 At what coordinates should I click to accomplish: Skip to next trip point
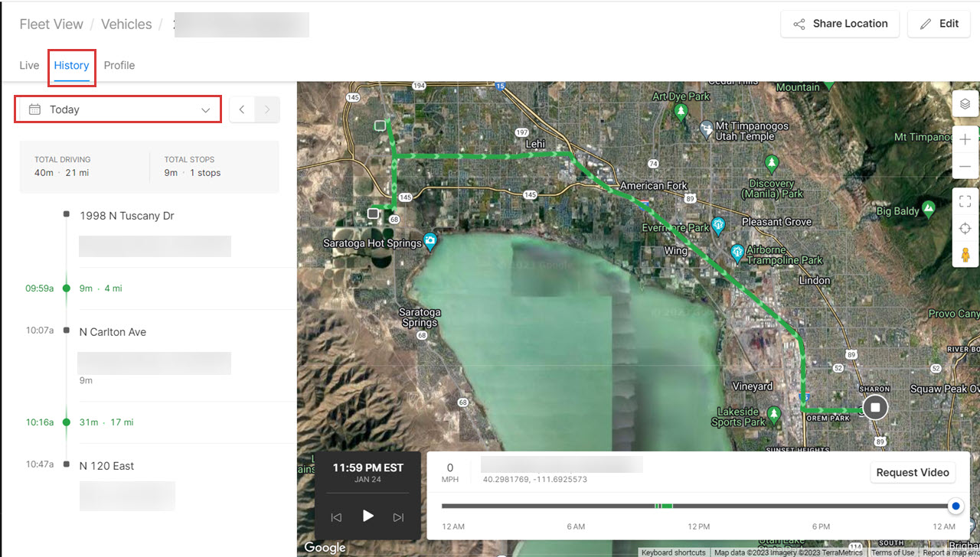398,517
